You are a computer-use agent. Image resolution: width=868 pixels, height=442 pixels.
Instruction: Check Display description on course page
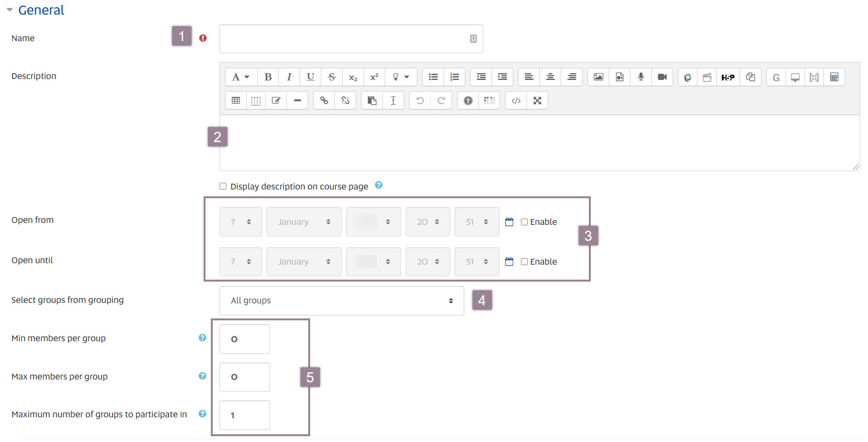point(223,186)
